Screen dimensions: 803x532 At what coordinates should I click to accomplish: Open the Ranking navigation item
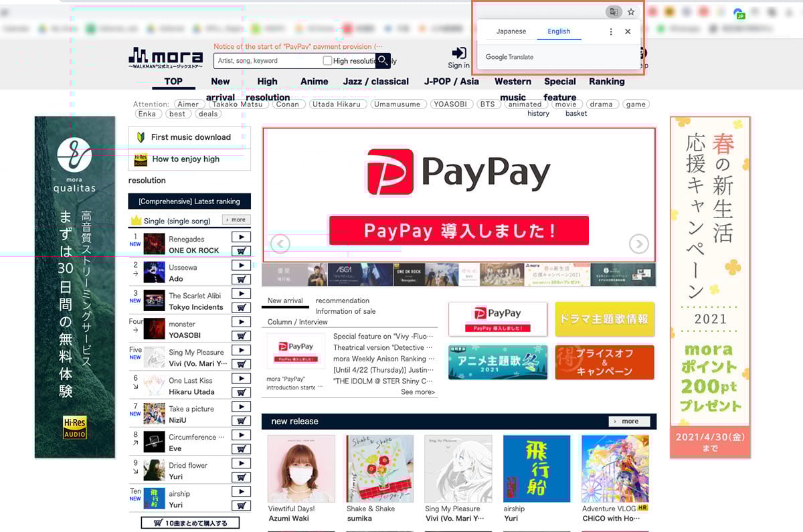(x=607, y=82)
